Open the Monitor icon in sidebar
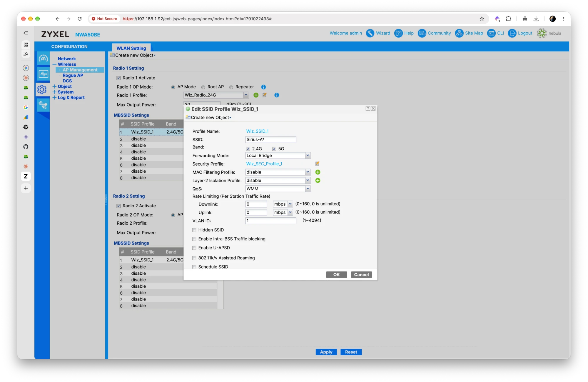This screenshot has width=588, height=382. [x=44, y=74]
